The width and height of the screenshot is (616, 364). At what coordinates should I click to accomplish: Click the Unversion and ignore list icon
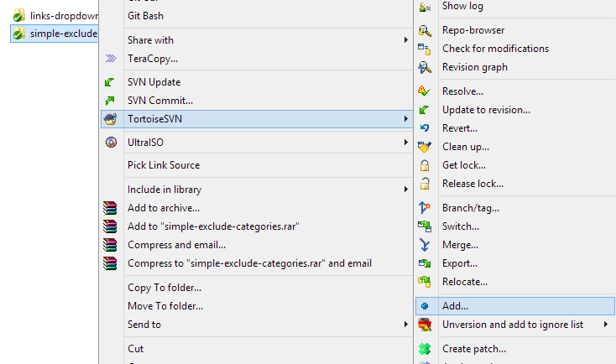(x=425, y=325)
